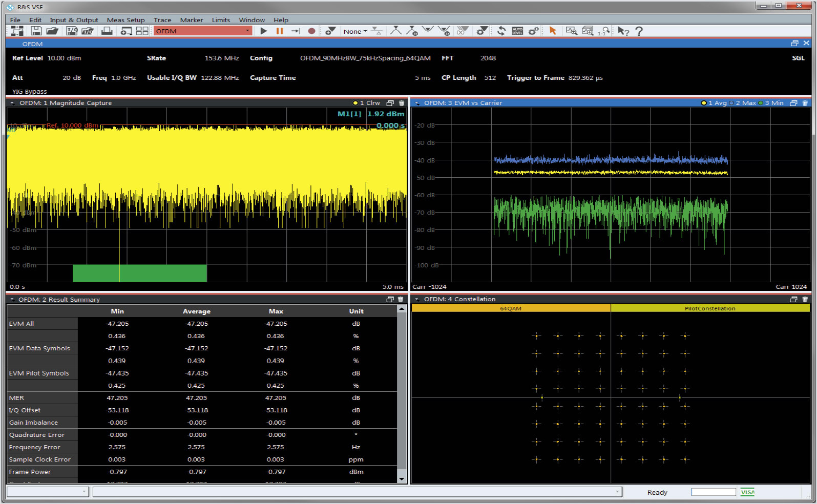Open the None marker-type dropdown
Viewport: 817px width, 504px height.
[355, 31]
